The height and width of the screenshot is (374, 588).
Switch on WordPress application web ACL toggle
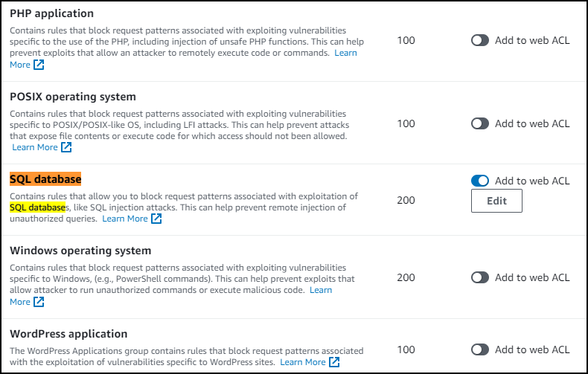click(480, 349)
